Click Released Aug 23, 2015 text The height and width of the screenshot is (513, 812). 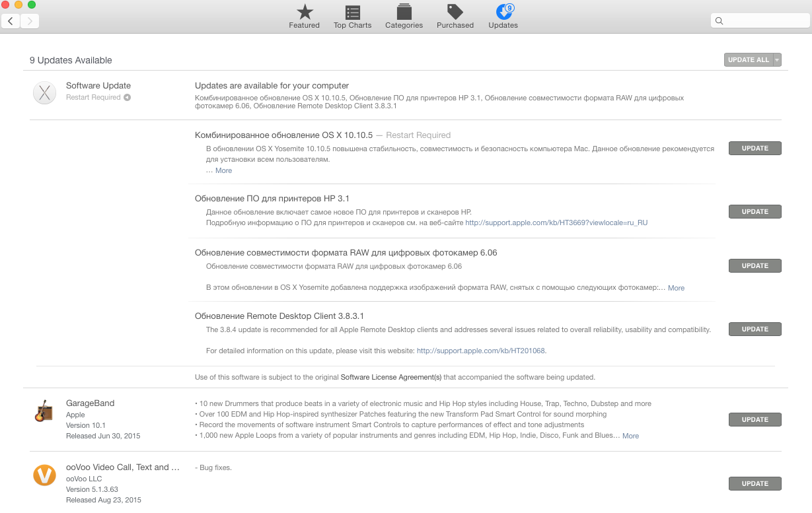coord(104,500)
